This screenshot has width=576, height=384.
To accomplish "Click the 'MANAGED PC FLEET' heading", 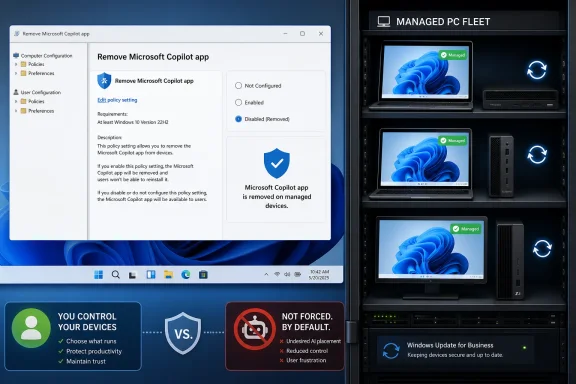I will [x=443, y=22].
